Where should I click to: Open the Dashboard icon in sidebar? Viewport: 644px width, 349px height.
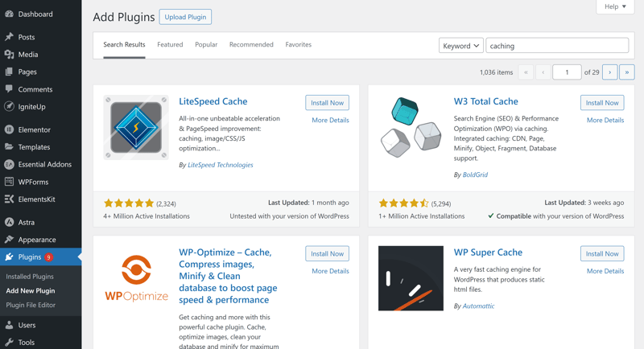coord(9,14)
